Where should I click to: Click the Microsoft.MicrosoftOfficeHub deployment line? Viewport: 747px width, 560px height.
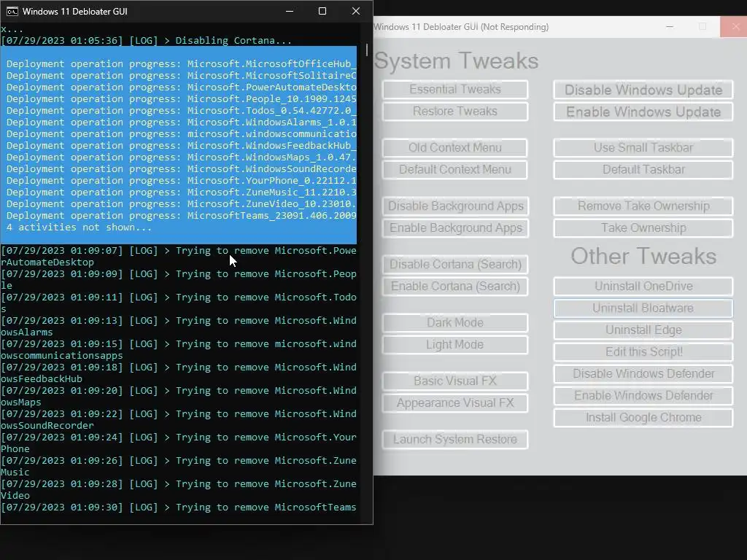(181, 64)
